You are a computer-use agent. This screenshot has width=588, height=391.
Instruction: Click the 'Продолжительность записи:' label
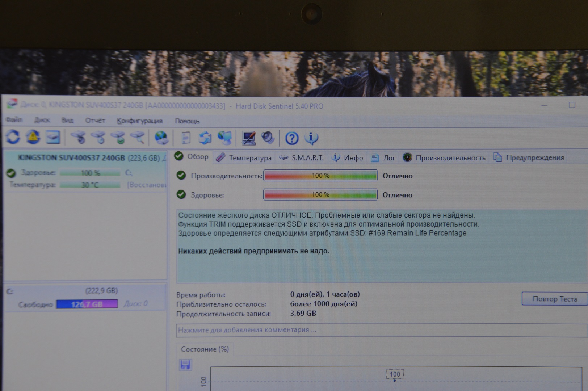click(223, 314)
